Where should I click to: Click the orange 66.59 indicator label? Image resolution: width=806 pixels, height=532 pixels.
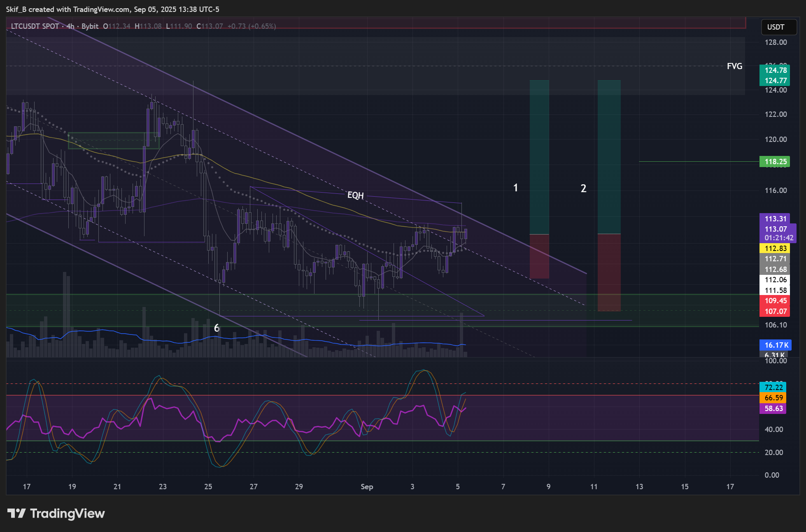(773, 398)
